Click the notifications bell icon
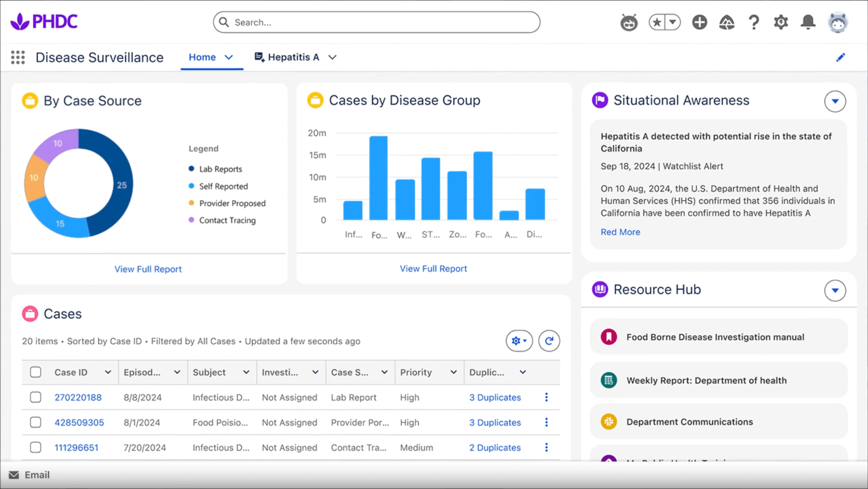Image resolution: width=868 pixels, height=489 pixels. 808,23
